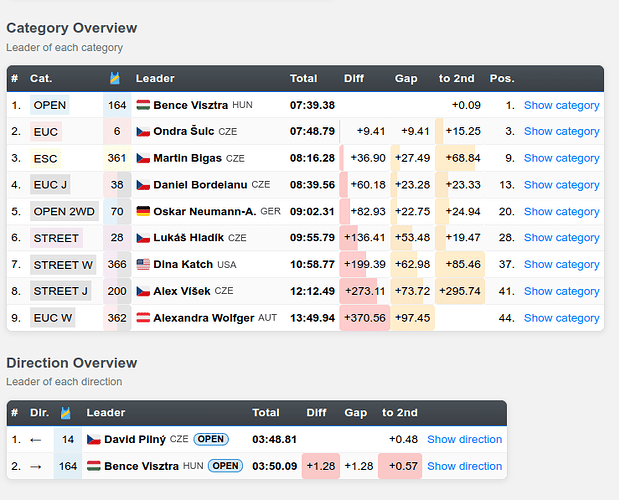
Task: Click Hungarian flag beside Bence Visztra in Category table
Action: pyautogui.click(x=143, y=105)
